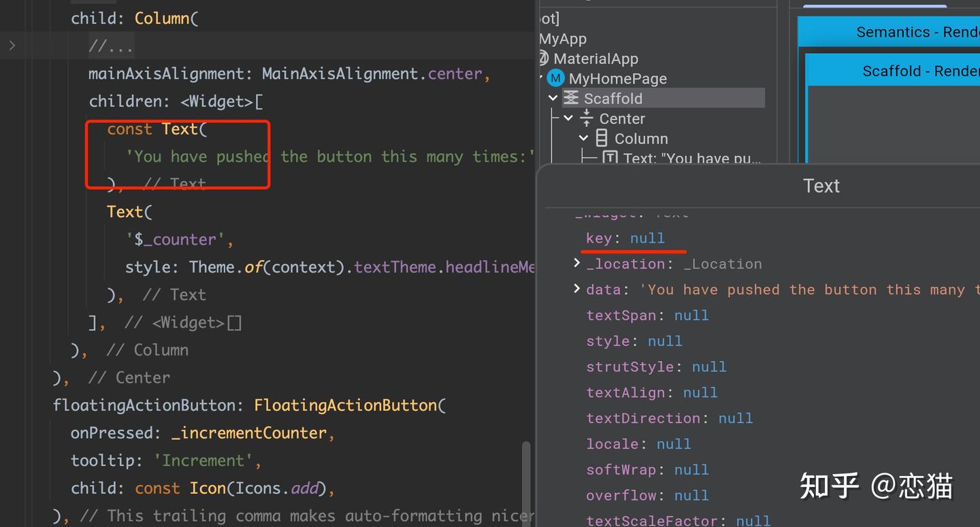Viewport: 980px width, 527px height.
Task: Click the "// Column" closing comment
Action: click(x=147, y=350)
